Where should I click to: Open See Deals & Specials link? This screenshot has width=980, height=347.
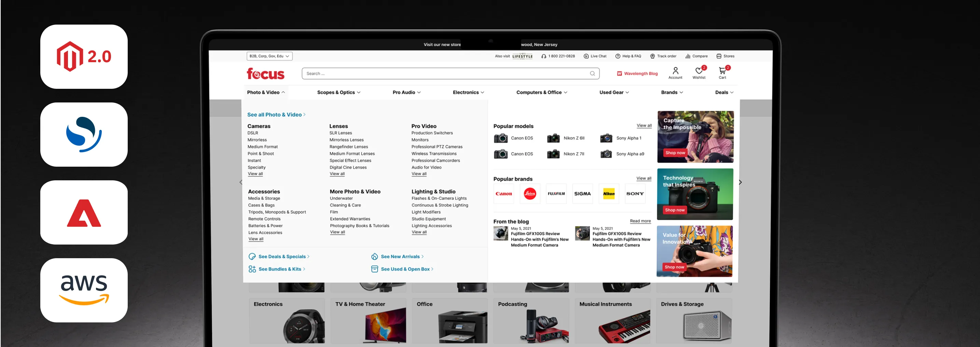coord(279,256)
